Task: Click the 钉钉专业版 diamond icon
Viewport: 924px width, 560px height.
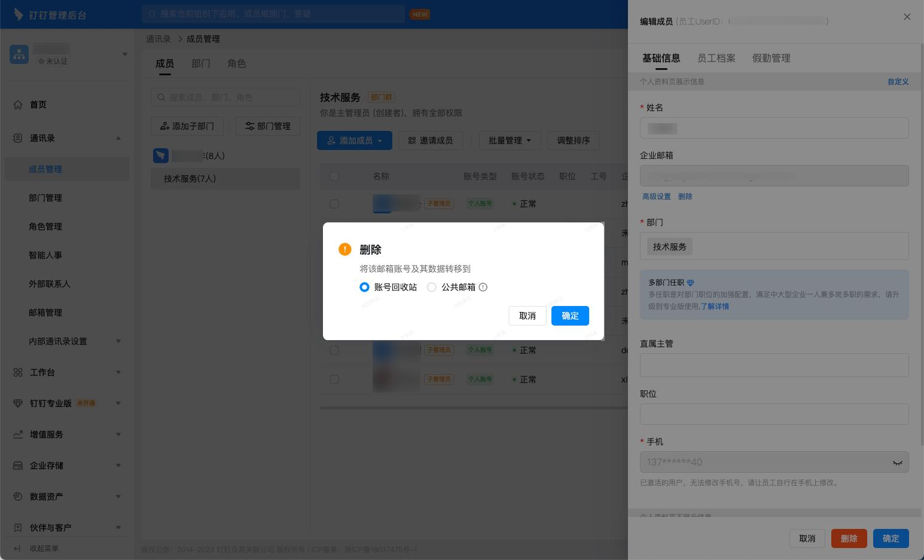Action: [x=18, y=403]
